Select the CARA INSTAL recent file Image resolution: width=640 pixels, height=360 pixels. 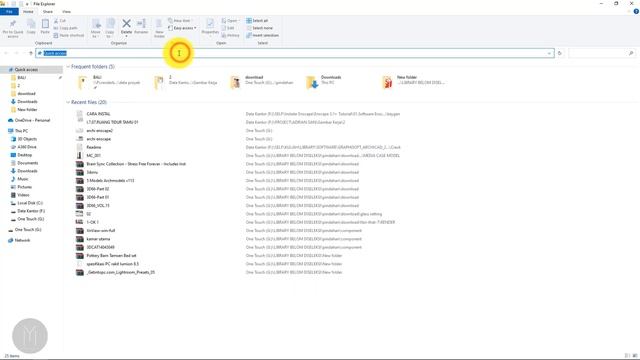[98, 114]
